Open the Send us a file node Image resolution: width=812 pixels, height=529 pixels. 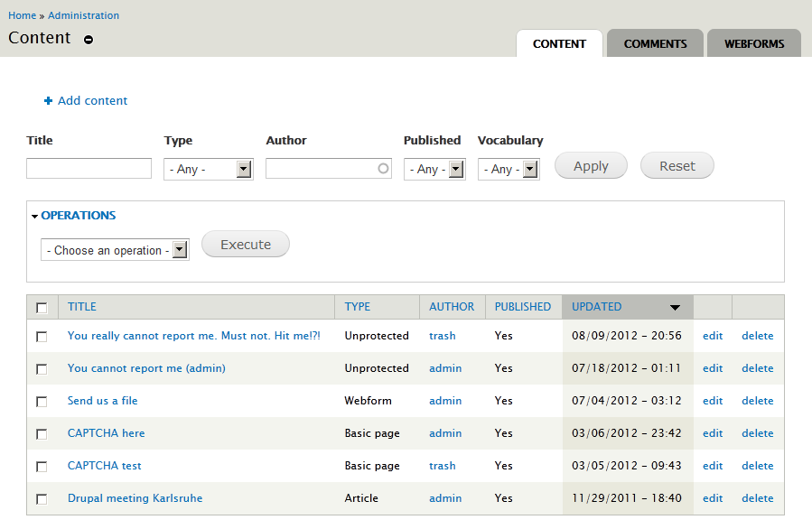point(102,401)
